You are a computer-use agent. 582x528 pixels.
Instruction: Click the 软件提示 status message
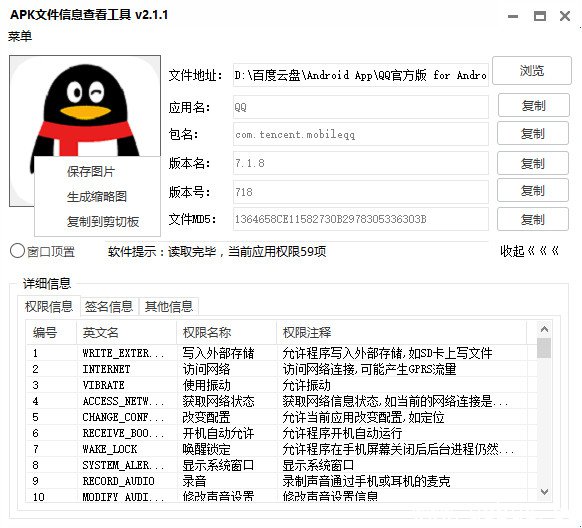(x=217, y=252)
